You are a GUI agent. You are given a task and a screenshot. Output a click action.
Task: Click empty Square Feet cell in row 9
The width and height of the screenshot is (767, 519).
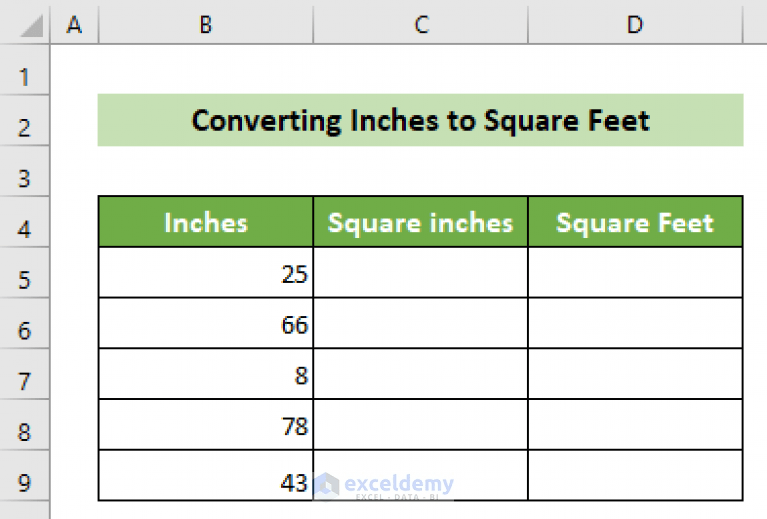635,475
